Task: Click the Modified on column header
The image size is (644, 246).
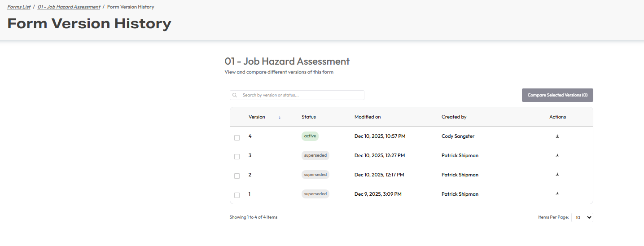Action: point(368,117)
